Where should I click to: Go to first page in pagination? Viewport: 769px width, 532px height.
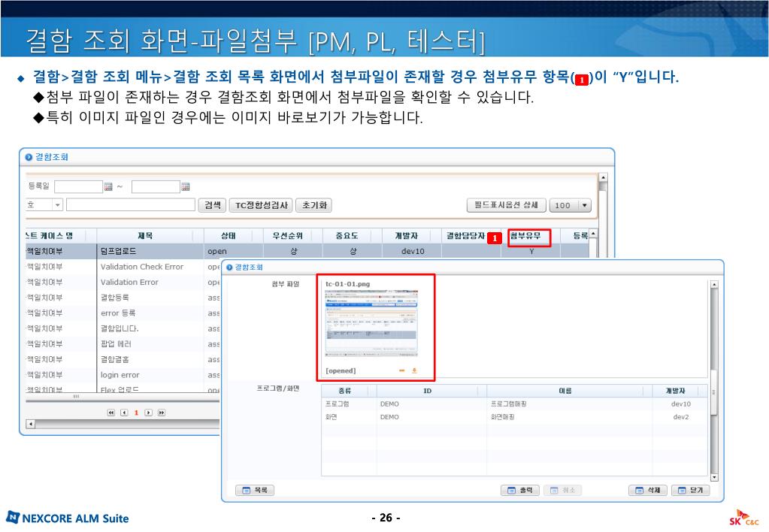pos(112,413)
